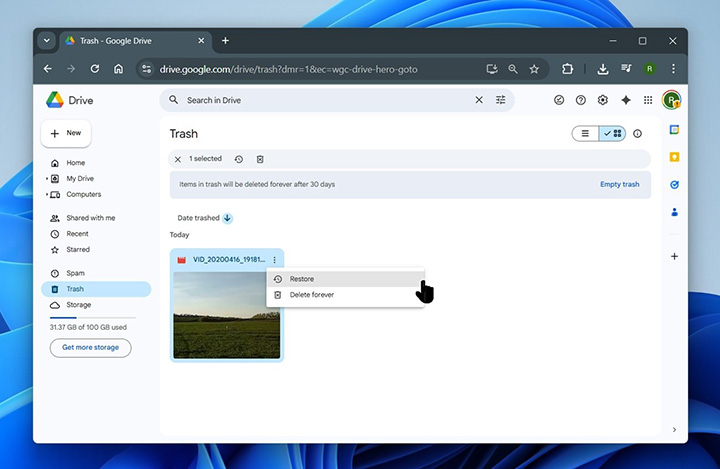
Task: Select the Trash - Google Drive tab
Action: (x=135, y=41)
